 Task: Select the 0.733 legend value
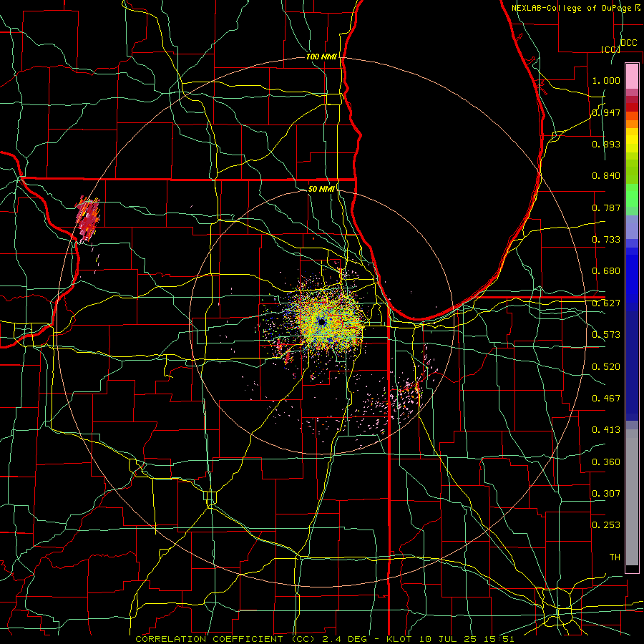[606, 240]
